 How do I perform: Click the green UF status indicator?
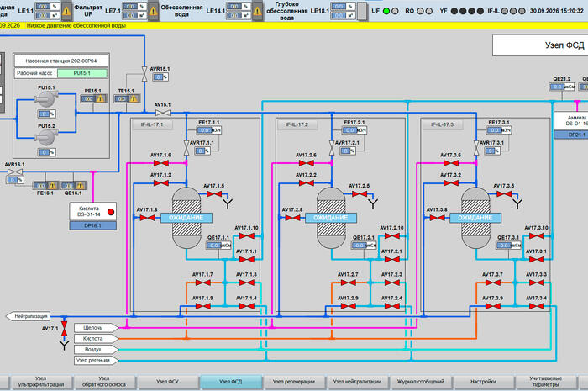(386, 11)
